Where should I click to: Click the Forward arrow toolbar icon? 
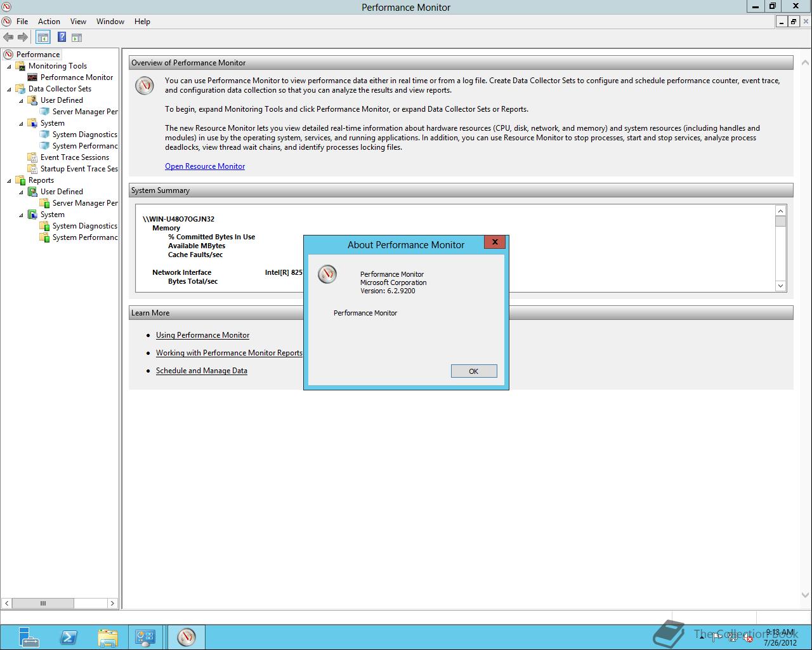pos(23,37)
